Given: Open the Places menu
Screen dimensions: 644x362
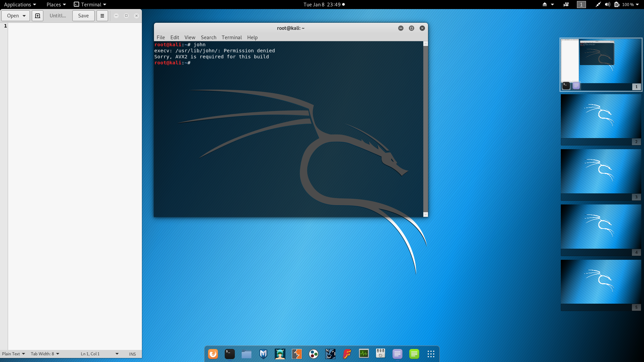Looking at the screenshot, I should [56, 5].
